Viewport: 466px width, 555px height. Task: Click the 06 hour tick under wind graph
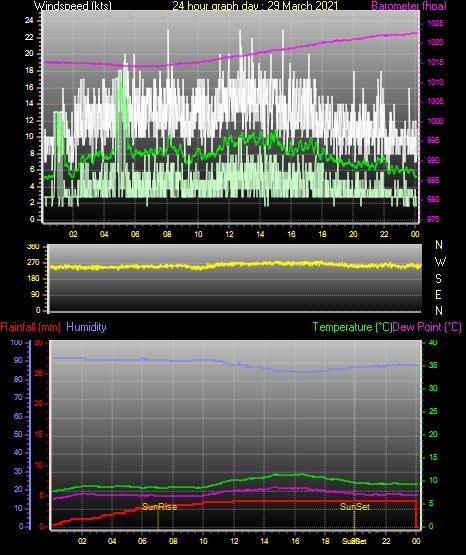[135, 234]
